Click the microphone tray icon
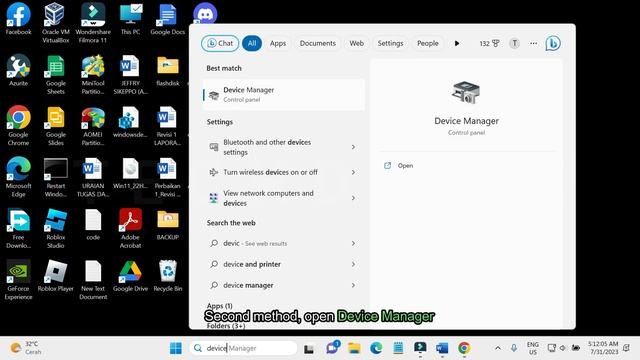 pyautogui.click(x=513, y=348)
